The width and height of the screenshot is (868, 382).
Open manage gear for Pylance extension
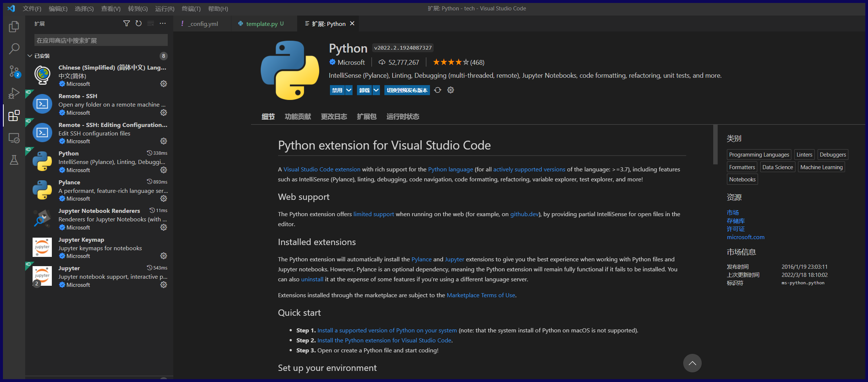pyautogui.click(x=163, y=199)
